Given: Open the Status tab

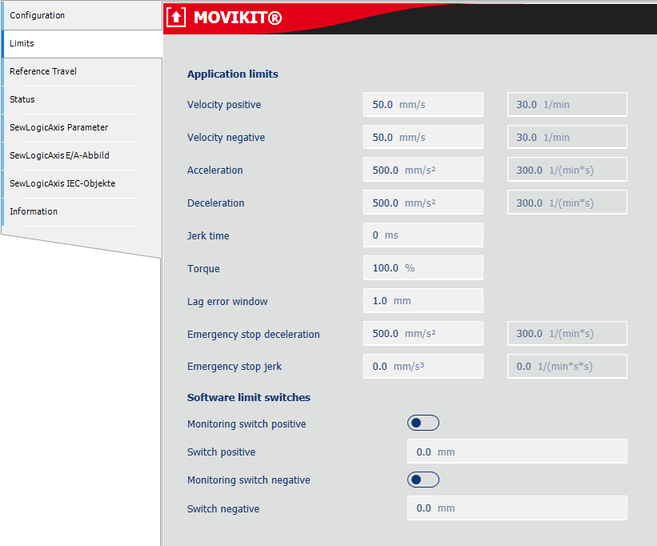Looking at the screenshot, I should 80,100.
